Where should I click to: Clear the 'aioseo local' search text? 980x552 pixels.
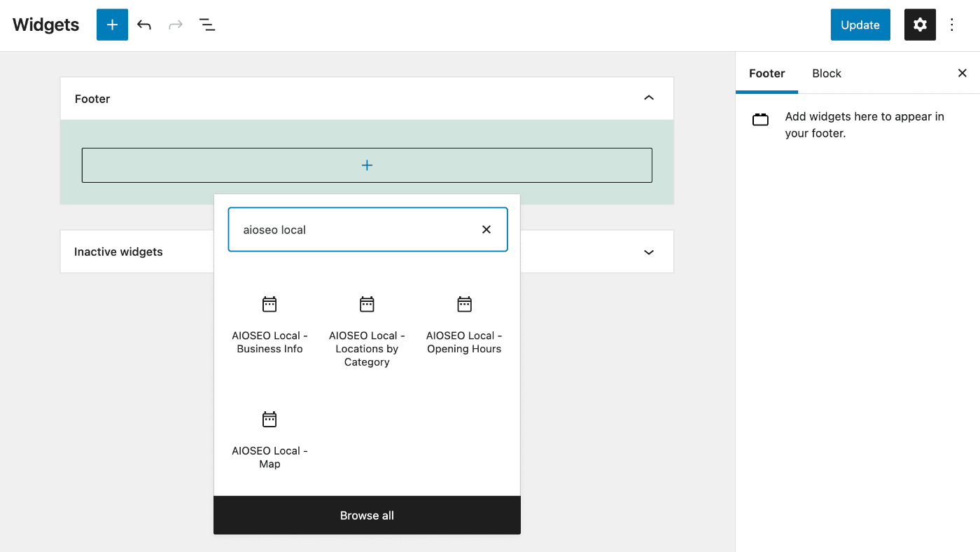coord(486,230)
